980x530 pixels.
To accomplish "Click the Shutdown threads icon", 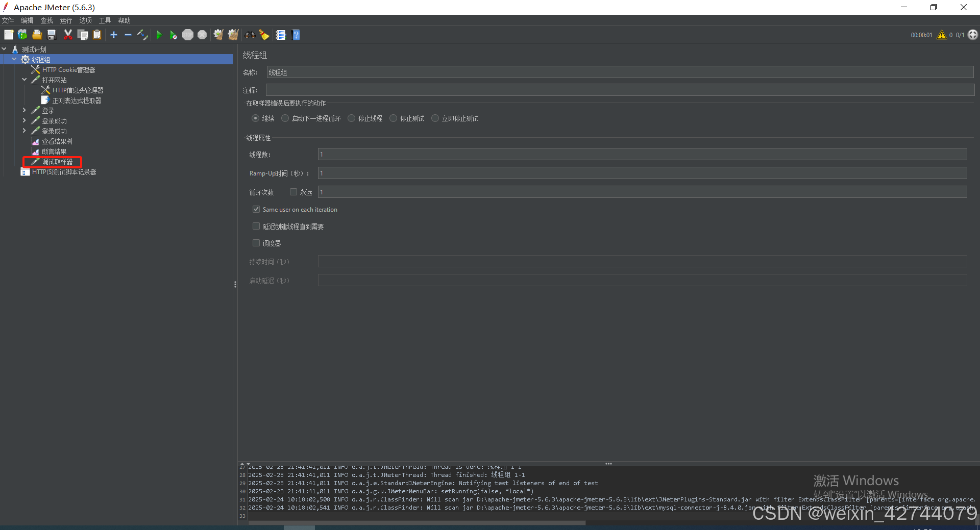I will 202,35.
